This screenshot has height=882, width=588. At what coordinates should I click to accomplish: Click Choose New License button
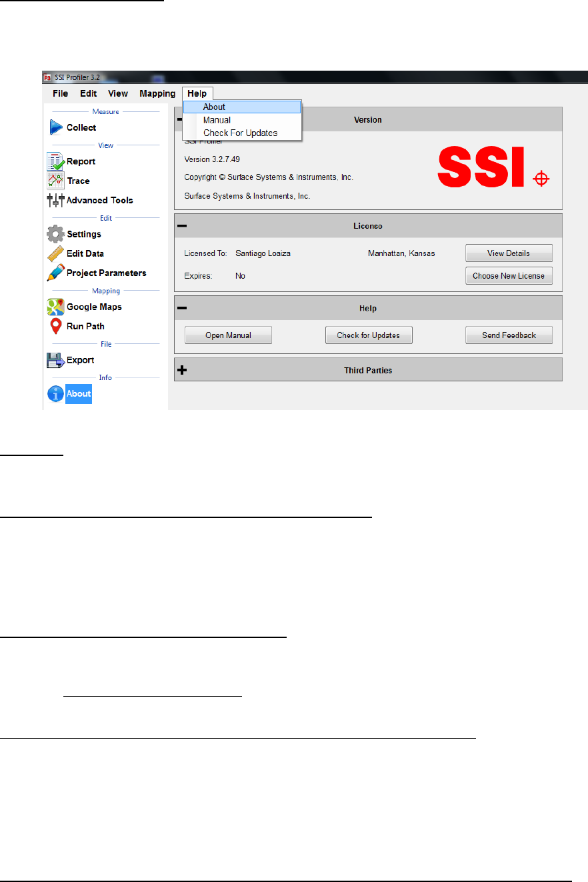509,276
